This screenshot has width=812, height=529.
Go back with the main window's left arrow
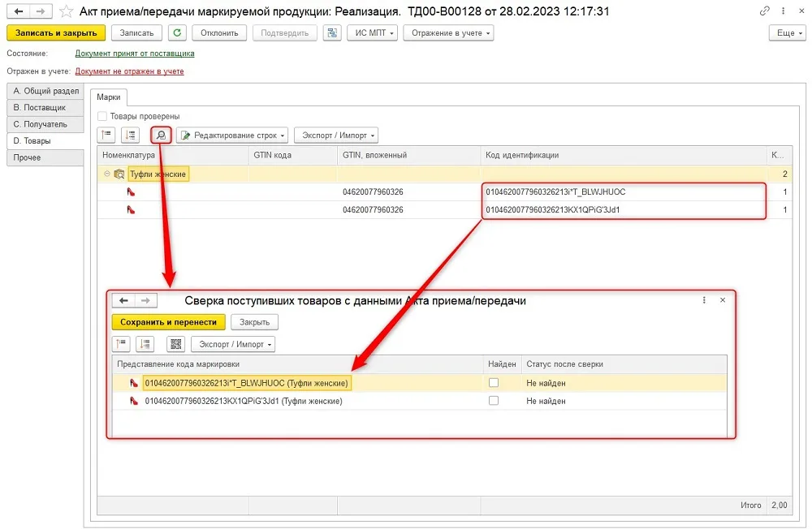point(19,11)
